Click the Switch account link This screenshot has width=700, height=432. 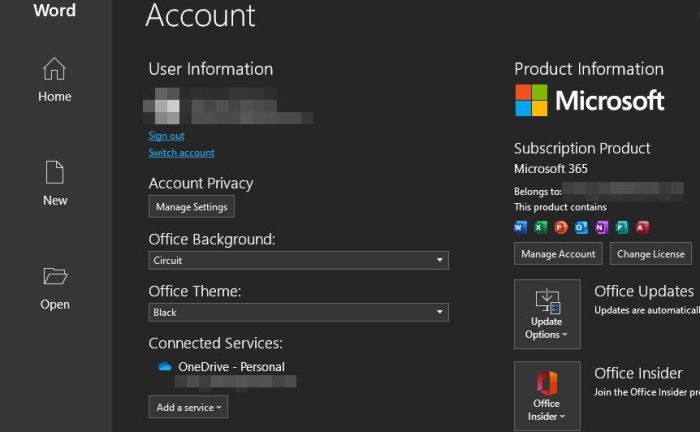pyautogui.click(x=181, y=153)
